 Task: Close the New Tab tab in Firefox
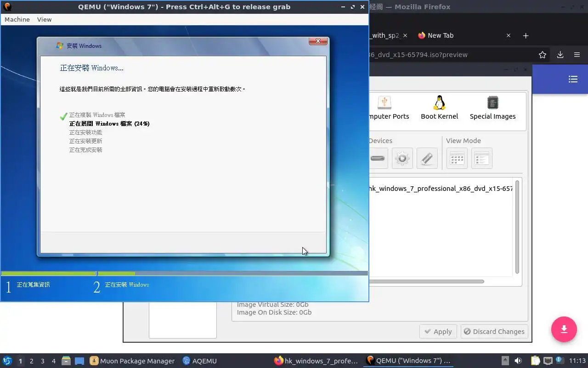click(509, 35)
